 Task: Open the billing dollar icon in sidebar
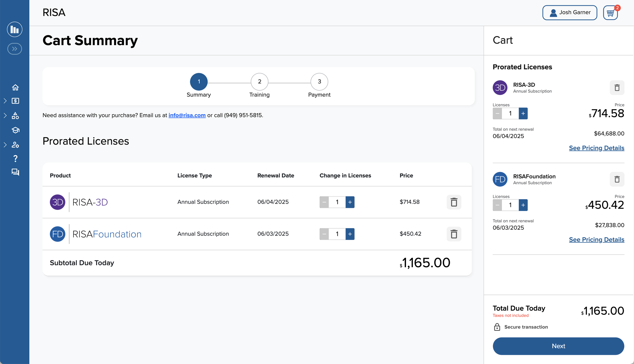pyautogui.click(x=15, y=101)
